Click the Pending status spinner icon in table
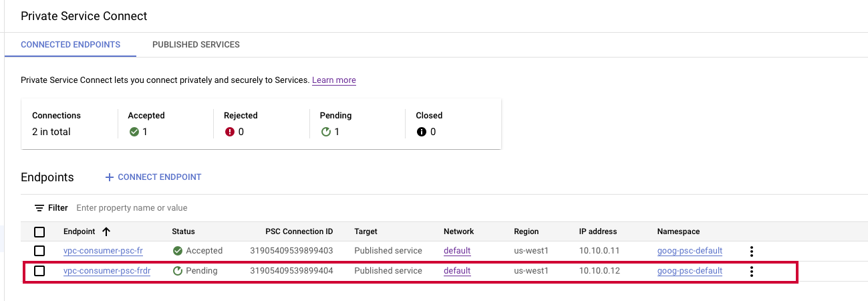This screenshot has height=301, width=868. coord(177,271)
